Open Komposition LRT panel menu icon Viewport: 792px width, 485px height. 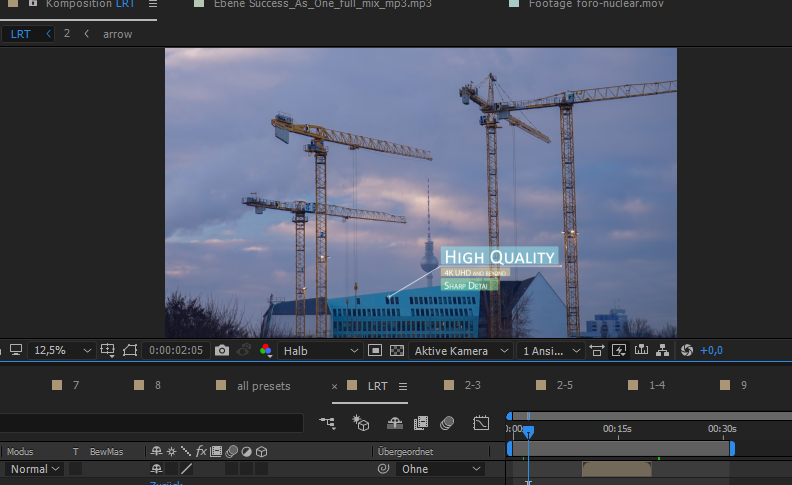(153, 4)
